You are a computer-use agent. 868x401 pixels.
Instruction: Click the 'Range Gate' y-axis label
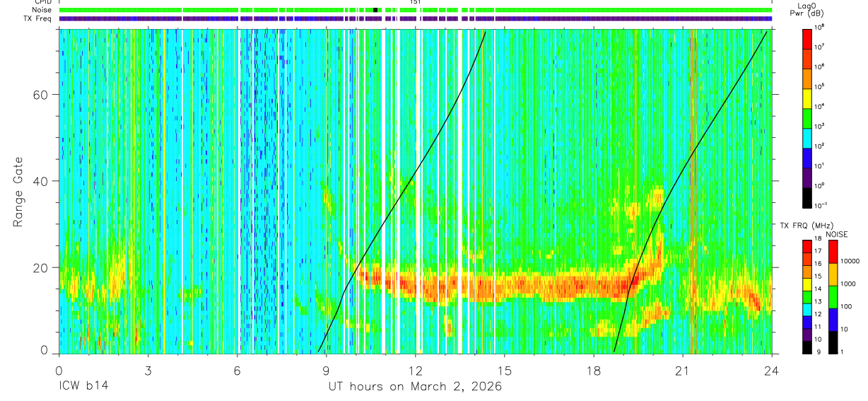pos(18,192)
